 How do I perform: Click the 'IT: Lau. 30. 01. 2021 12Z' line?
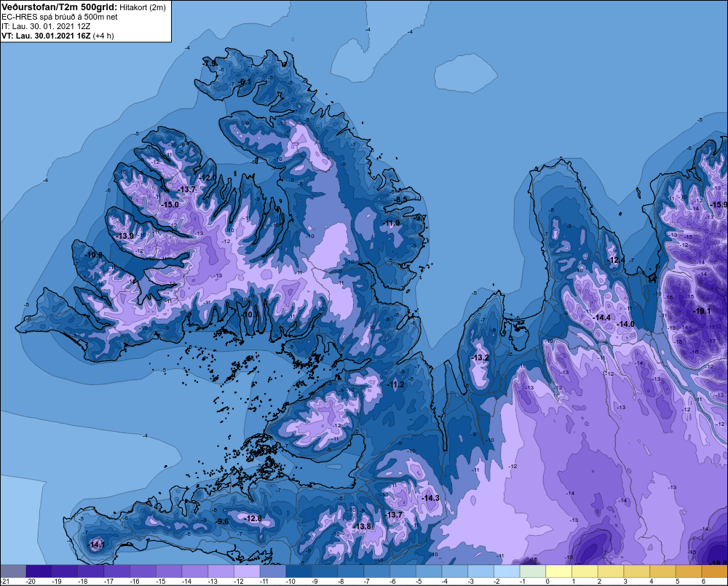tap(46, 26)
